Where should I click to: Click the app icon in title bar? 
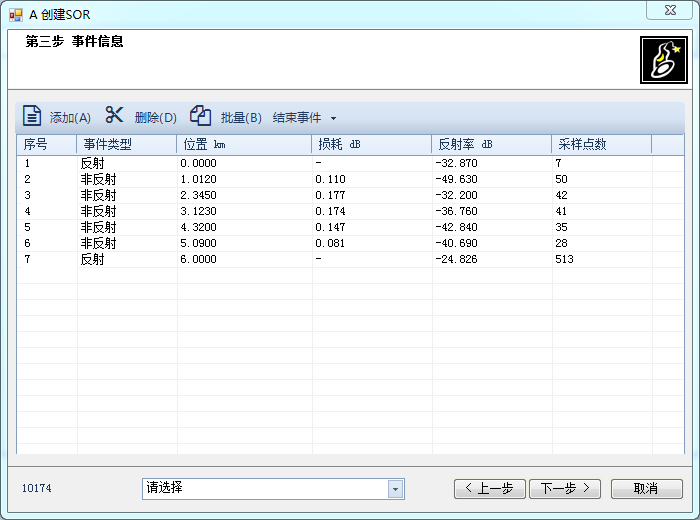16,14
